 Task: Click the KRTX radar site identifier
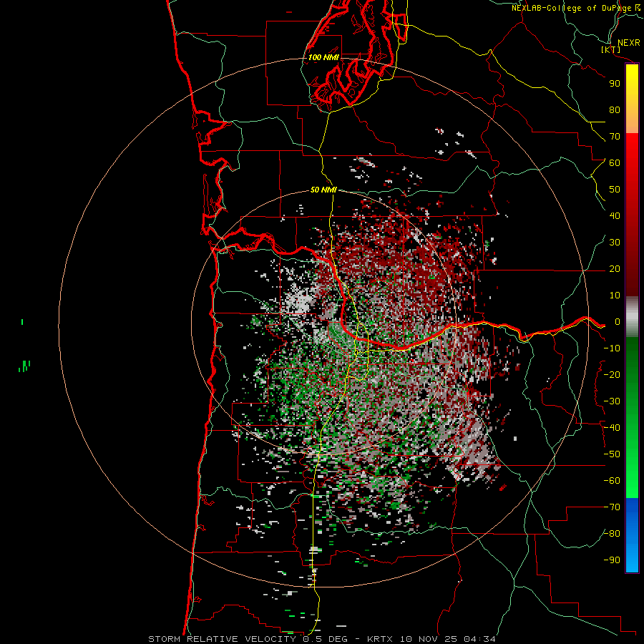pos(380,639)
